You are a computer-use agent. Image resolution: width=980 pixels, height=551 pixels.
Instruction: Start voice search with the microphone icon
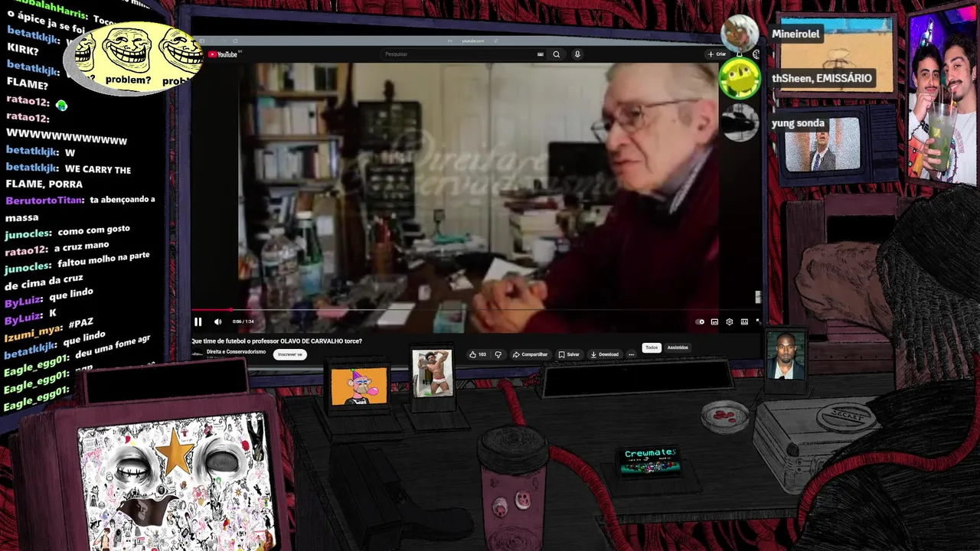click(577, 54)
